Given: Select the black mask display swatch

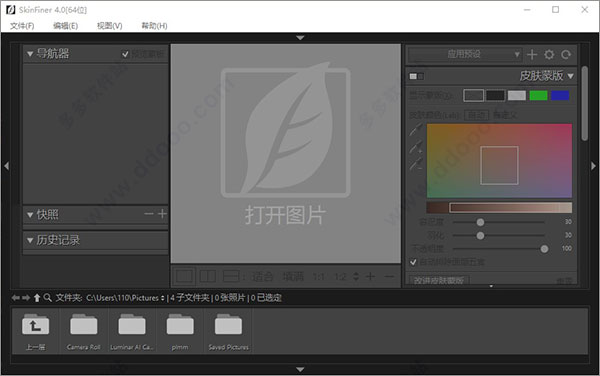Looking at the screenshot, I should click(495, 95).
